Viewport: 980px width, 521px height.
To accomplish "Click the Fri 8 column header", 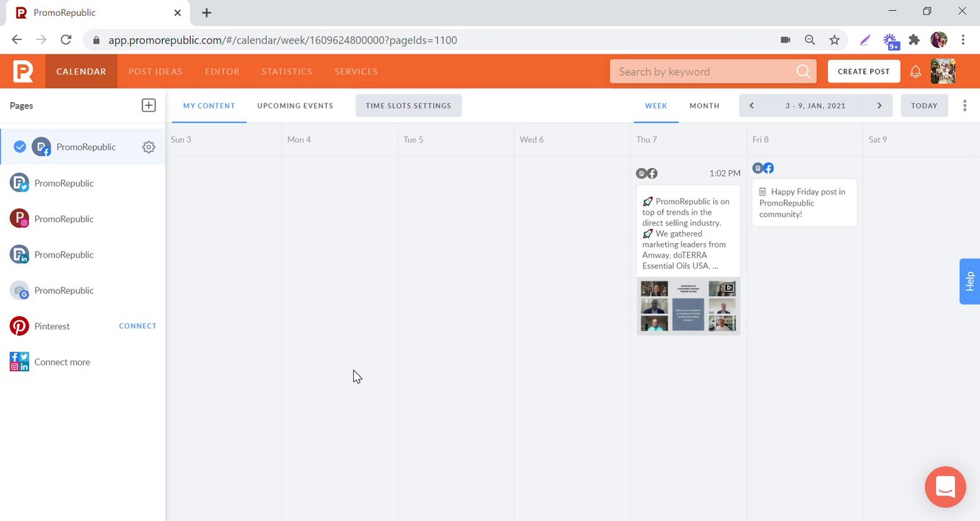I will (x=760, y=140).
